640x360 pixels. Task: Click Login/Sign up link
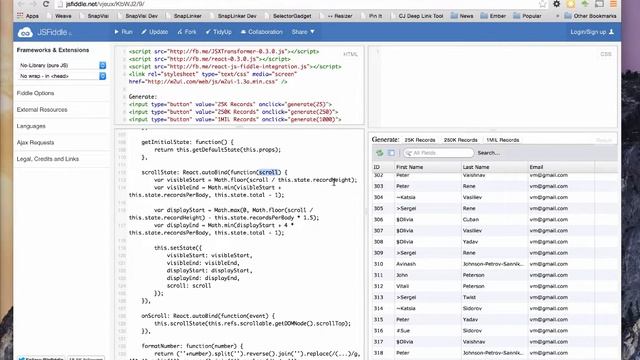tap(592, 32)
